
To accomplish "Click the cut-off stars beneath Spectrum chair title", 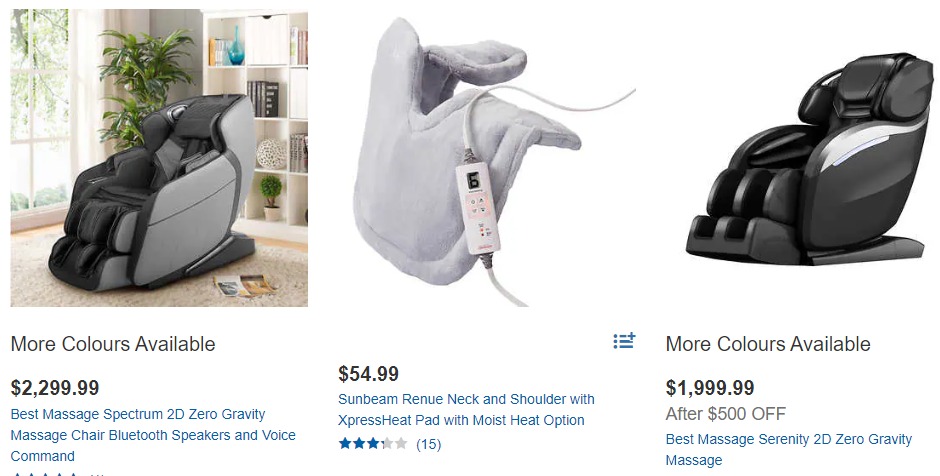I will [46, 474].
